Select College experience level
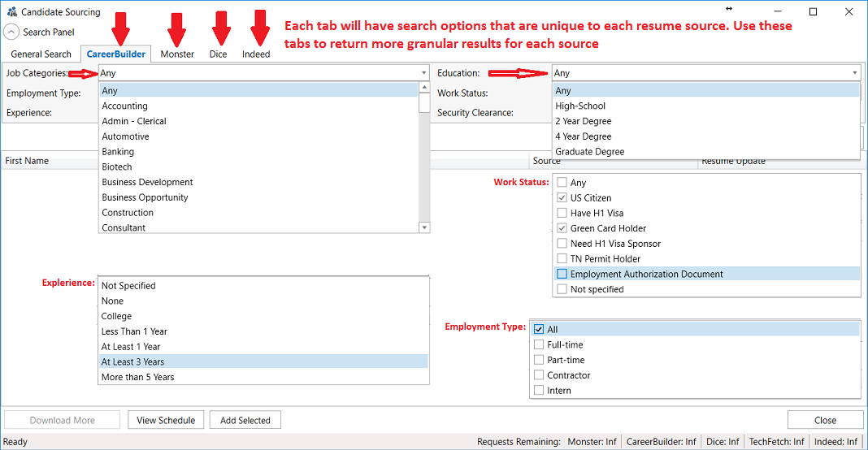 pyautogui.click(x=263, y=316)
